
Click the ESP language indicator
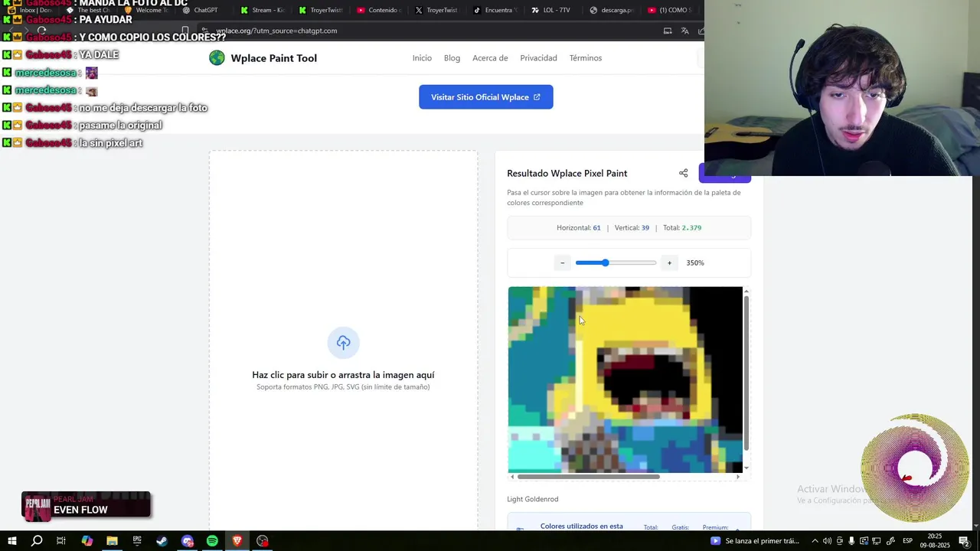pos(907,541)
